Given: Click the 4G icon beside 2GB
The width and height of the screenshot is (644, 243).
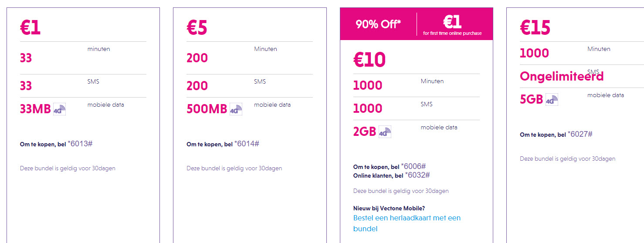Looking at the screenshot, I should [x=385, y=132].
